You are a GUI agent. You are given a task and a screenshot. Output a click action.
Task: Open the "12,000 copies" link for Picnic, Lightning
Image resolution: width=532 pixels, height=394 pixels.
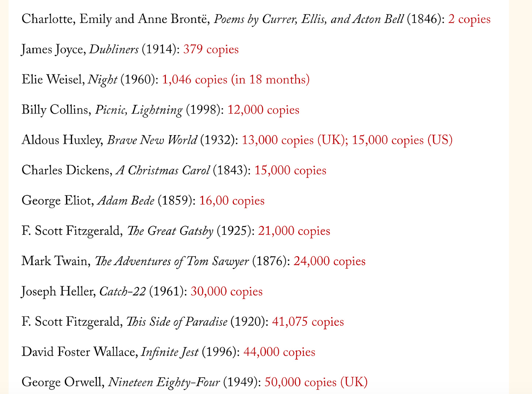click(x=263, y=110)
